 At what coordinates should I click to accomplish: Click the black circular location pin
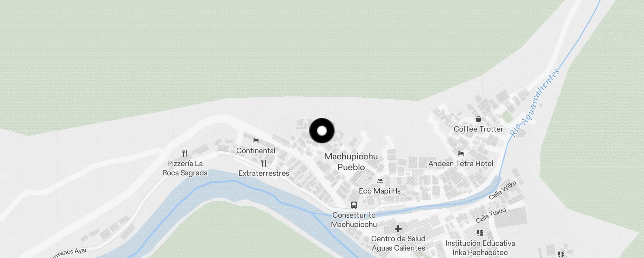(322, 131)
